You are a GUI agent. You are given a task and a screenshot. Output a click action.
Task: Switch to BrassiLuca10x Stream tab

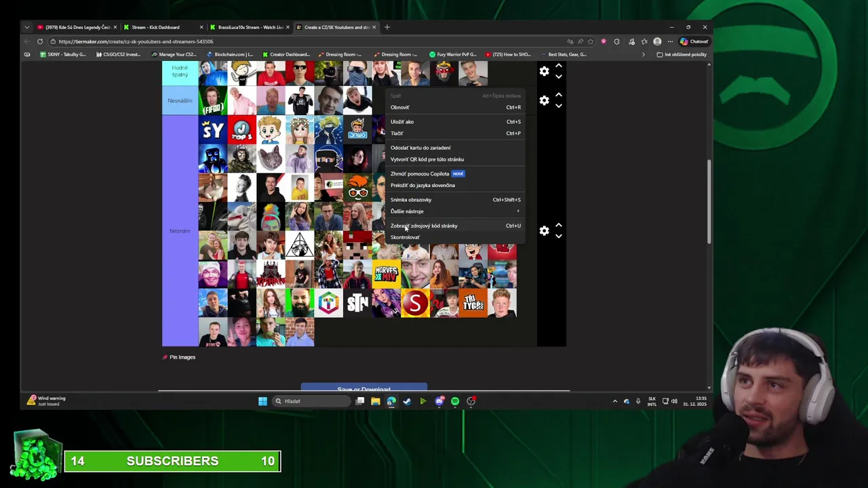[250, 27]
